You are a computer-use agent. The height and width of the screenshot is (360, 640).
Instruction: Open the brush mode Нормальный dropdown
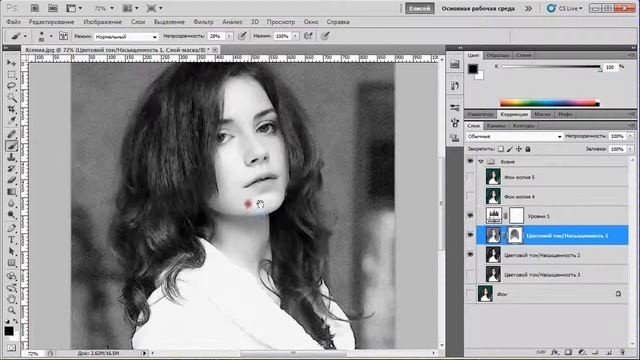point(126,36)
